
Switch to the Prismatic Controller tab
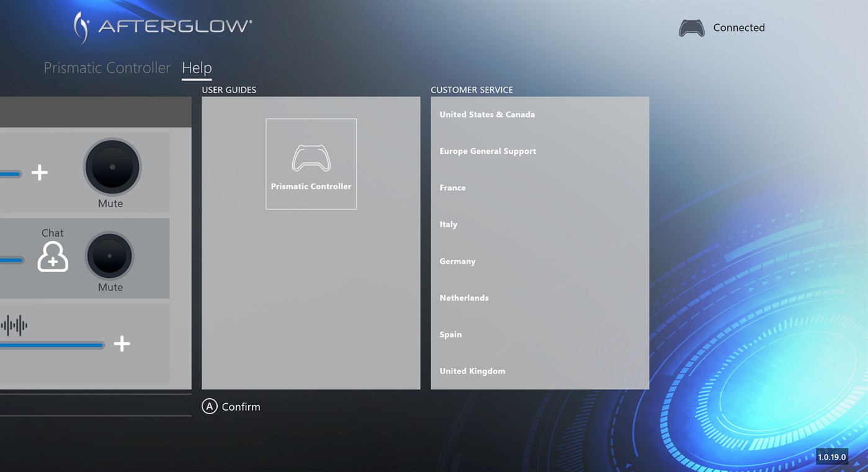(106, 68)
